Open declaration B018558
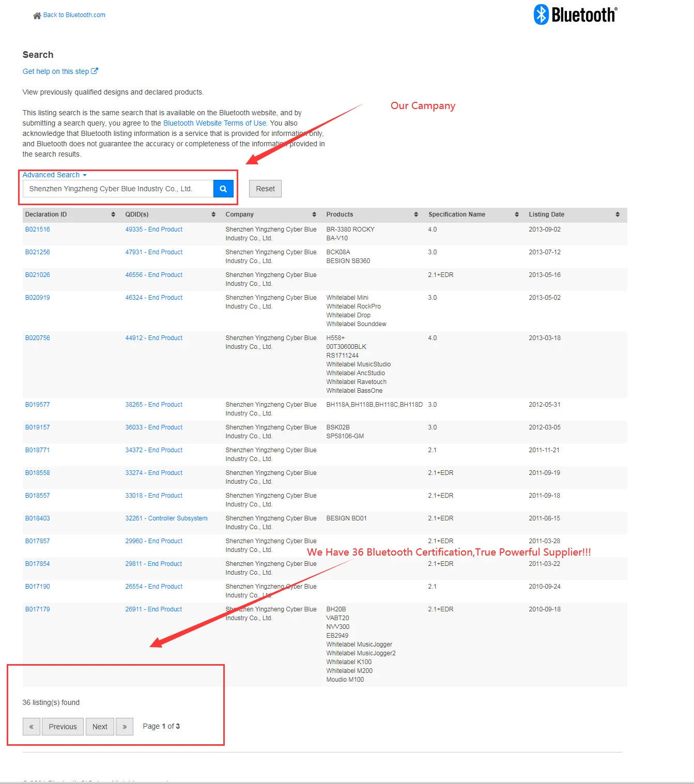This screenshot has width=694, height=784. point(38,473)
